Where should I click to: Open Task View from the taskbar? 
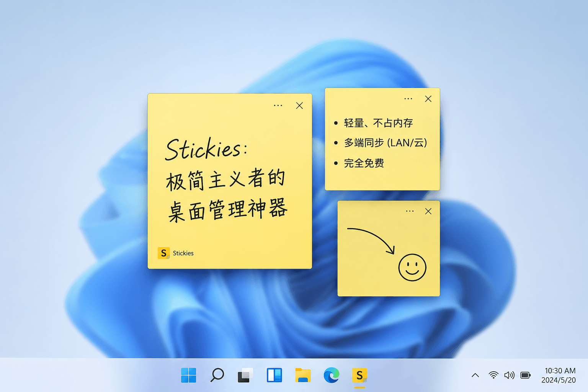tap(245, 375)
